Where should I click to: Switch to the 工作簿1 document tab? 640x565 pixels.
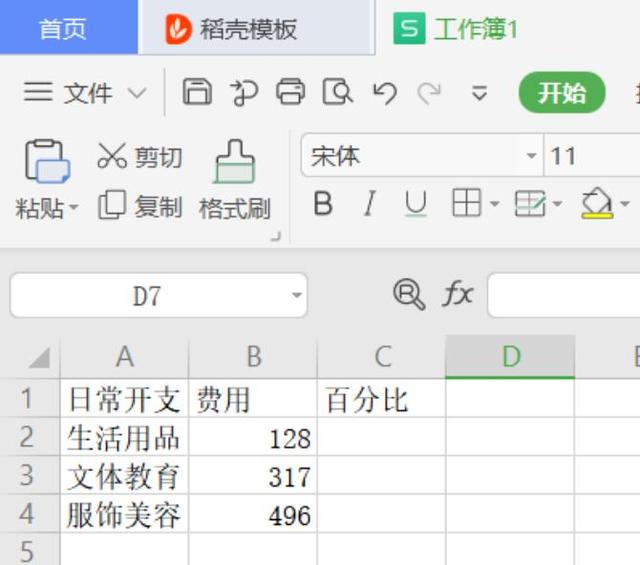pos(456,29)
